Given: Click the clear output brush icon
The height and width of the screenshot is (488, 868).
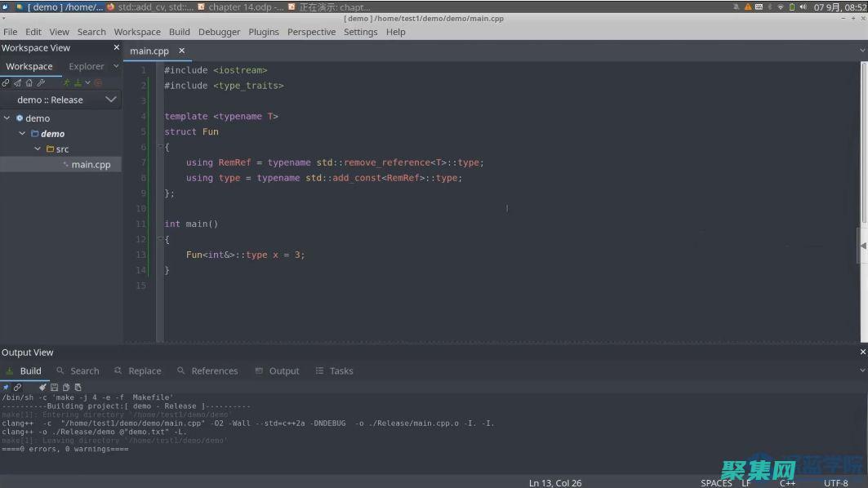Looking at the screenshot, I should point(42,387).
